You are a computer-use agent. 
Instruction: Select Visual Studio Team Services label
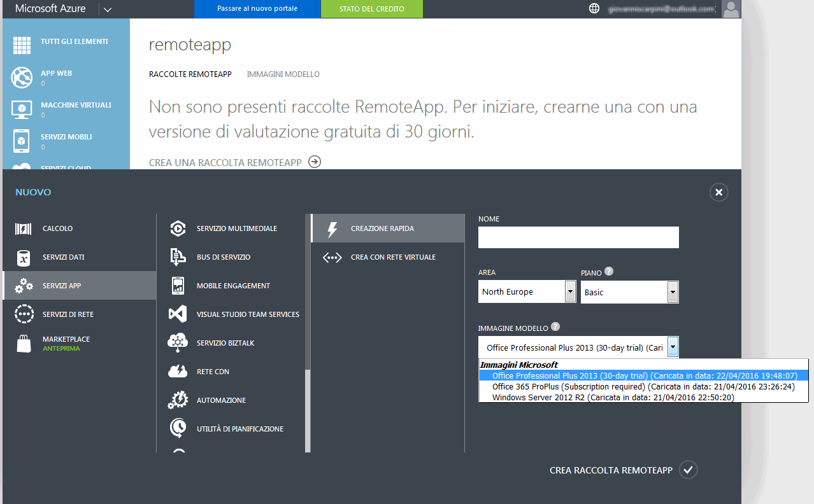(x=248, y=314)
